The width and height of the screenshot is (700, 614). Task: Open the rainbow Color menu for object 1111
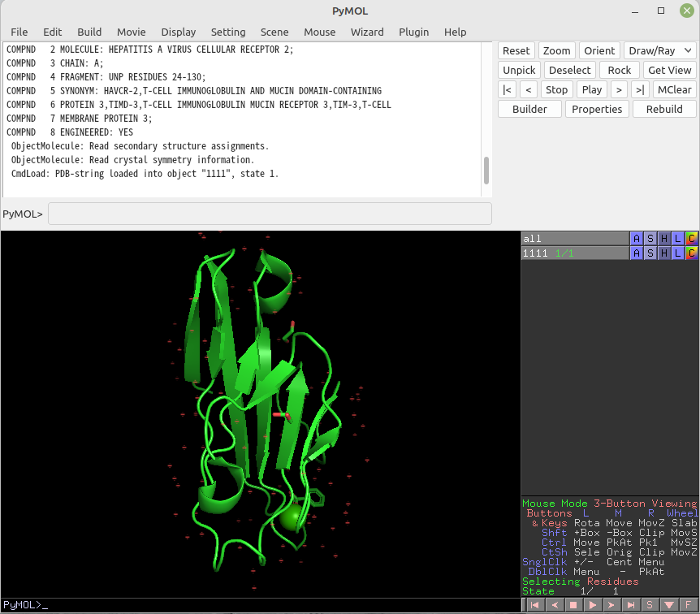coord(690,253)
